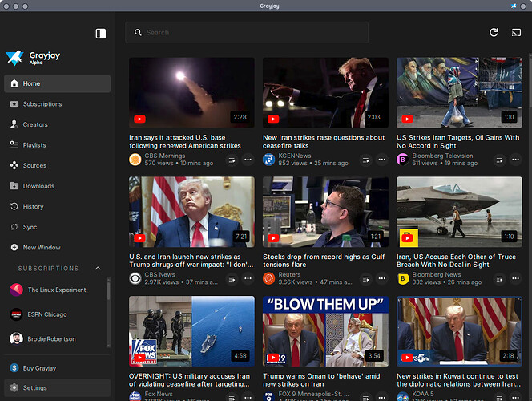Open more options for Bloomberg News video
This screenshot has height=401, width=532.
(516, 279)
